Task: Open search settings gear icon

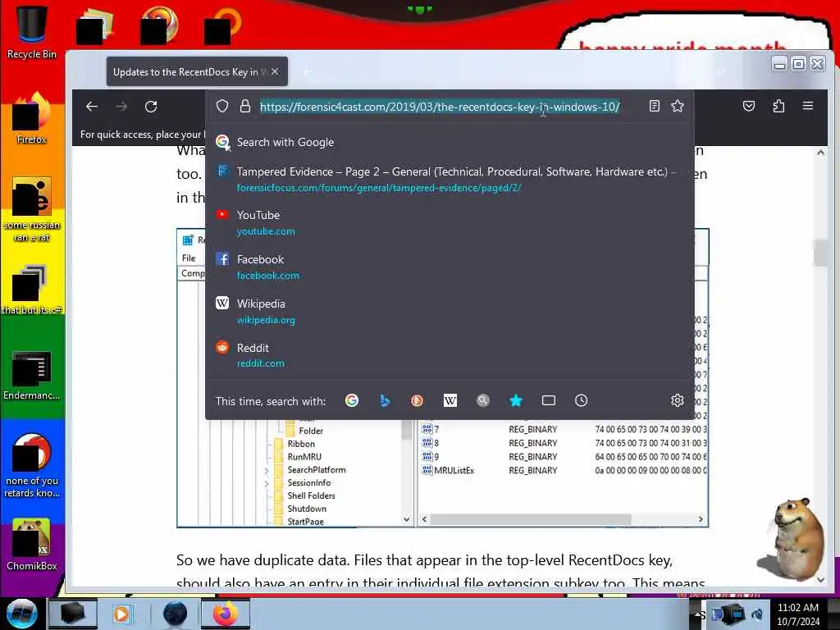Action: pyautogui.click(x=677, y=400)
